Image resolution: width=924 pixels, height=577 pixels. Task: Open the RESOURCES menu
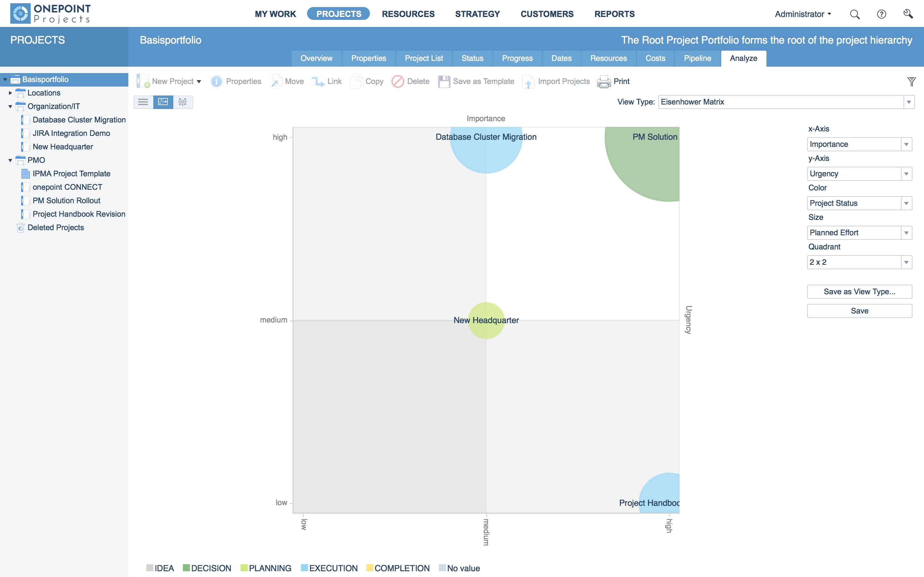(408, 14)
